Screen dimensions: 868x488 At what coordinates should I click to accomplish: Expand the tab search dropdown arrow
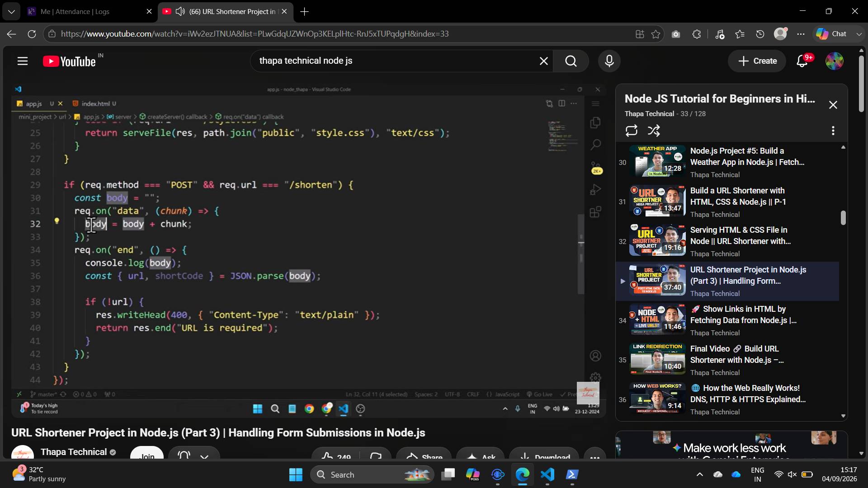pyautogui.click(x=11, y=11)
